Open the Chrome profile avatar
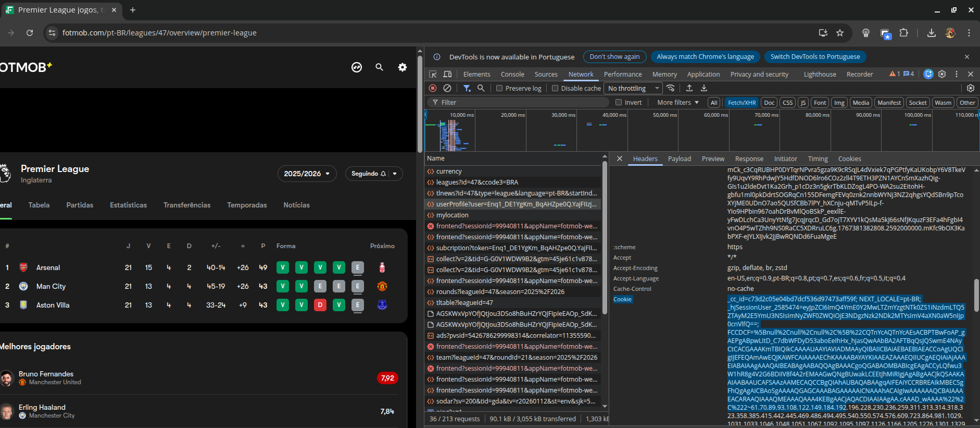Viewport: 980px width, 428px height. click(x=950, y=33)
